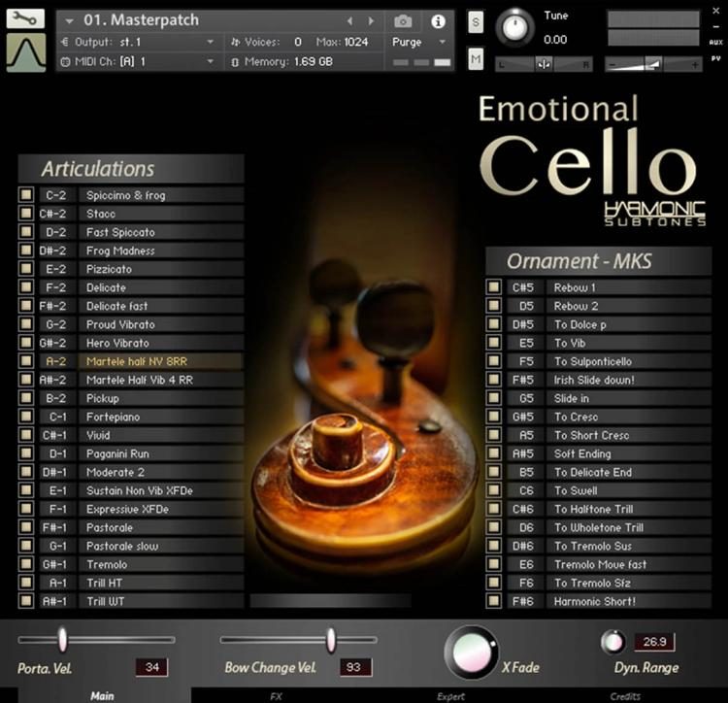Viewport: 728px width, 703px height.
Task: Open the wrench instrument edit mode
Action: point(26,18)
